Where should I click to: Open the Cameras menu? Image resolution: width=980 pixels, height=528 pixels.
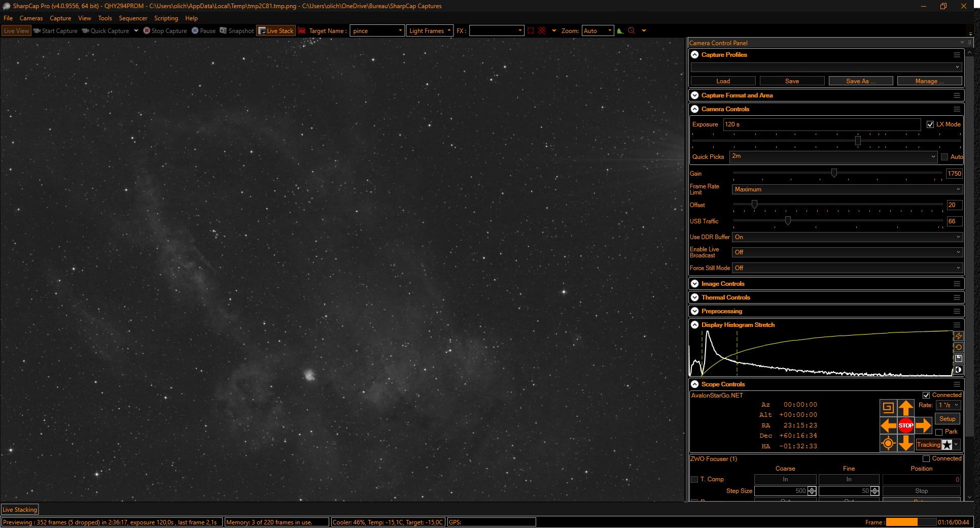tap(31, 18)
